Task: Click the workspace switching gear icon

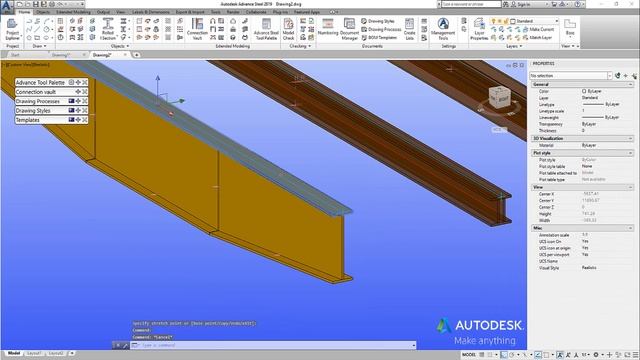Action: 596,355
